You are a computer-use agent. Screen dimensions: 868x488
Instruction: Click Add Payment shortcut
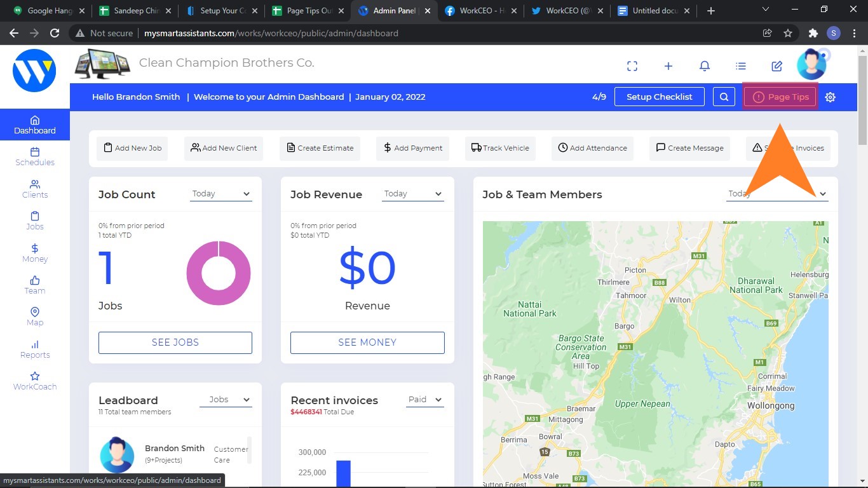[413, 148]
